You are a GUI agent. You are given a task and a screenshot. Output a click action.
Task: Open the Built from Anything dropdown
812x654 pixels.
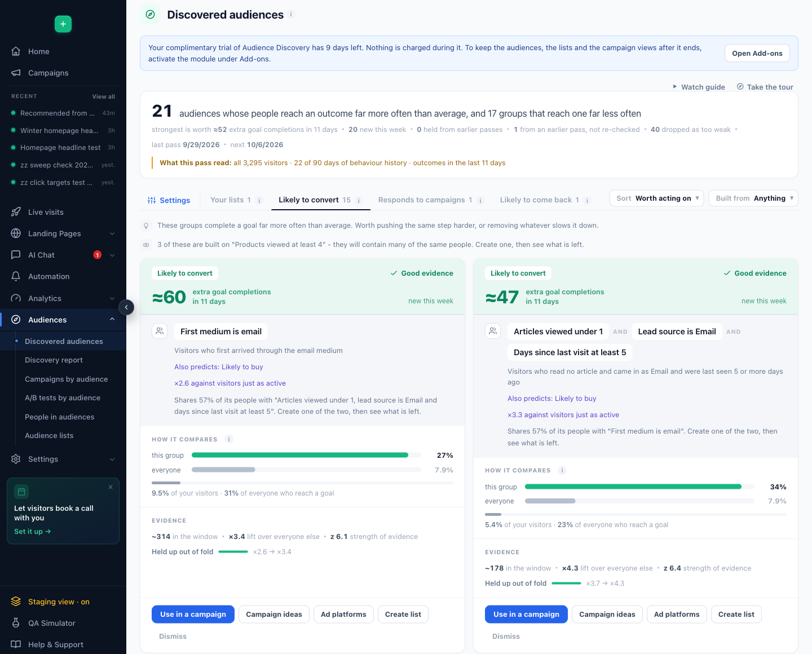(753, 198)
